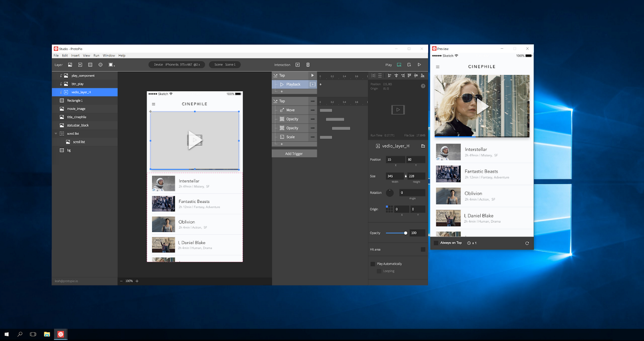Open the Insert menu
This screenshot has width=644, height=341.
pos(75,55)
